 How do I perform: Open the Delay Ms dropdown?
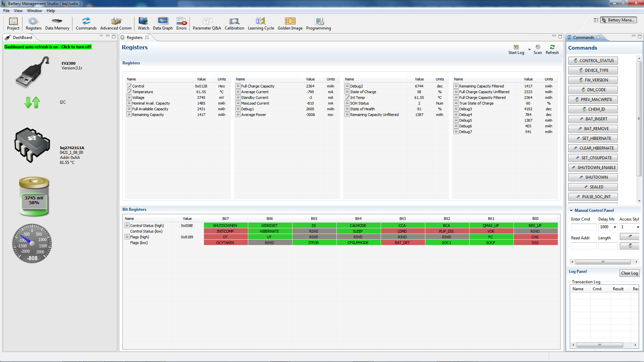tap(615, 227)
